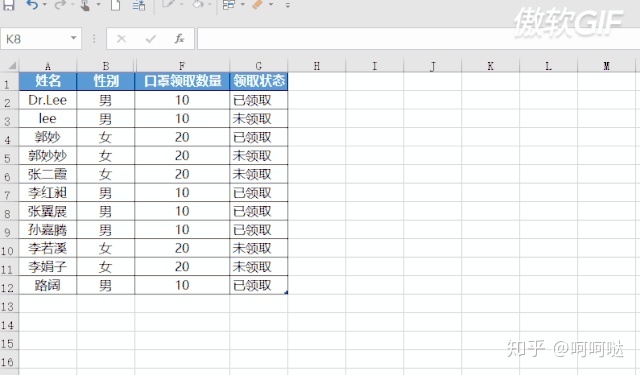Select column H header
640x375 pixels.
317,66
